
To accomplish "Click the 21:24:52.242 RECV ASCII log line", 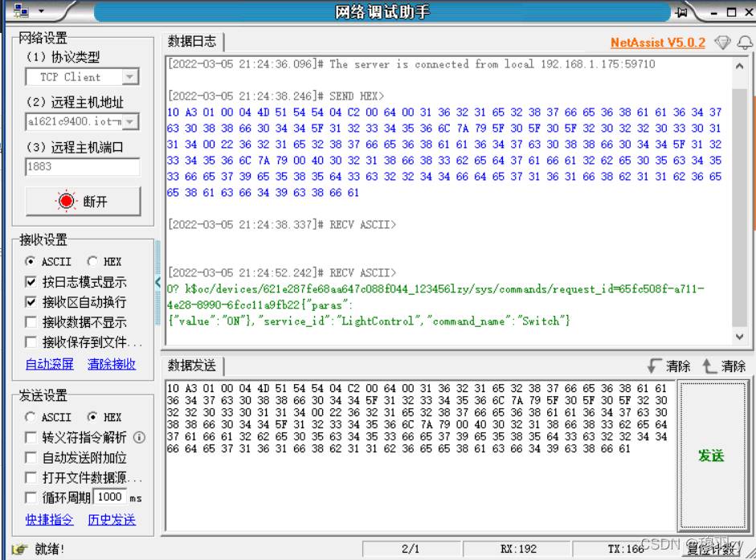I will pos(281,272).
